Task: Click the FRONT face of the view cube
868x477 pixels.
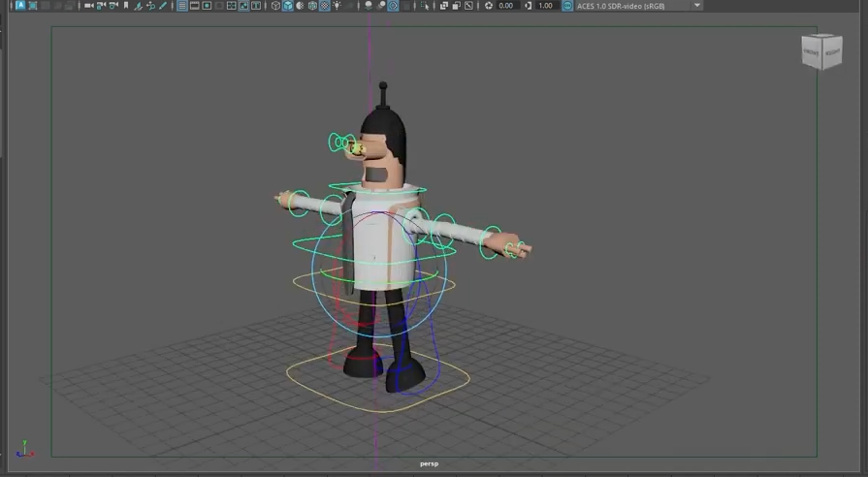Action: [x=812, y=52]
